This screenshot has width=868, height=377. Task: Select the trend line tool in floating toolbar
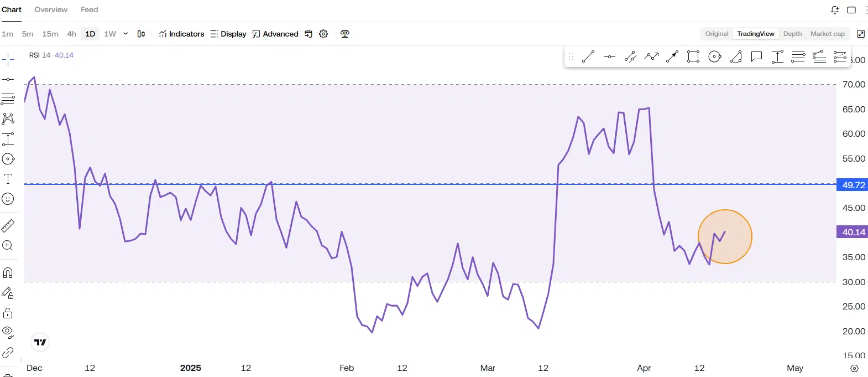588,56
